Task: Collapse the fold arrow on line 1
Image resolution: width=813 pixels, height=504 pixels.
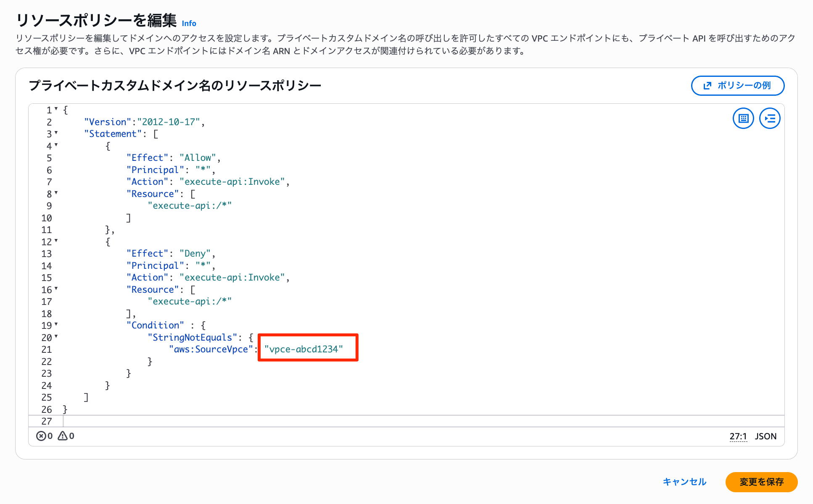Action: tap(56, 109)
